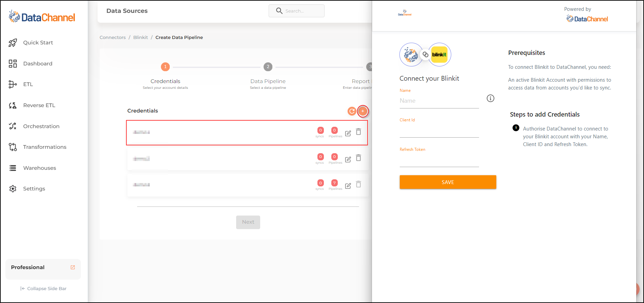Select the first credential row
The image size is (644, 303).
[247, 133]
